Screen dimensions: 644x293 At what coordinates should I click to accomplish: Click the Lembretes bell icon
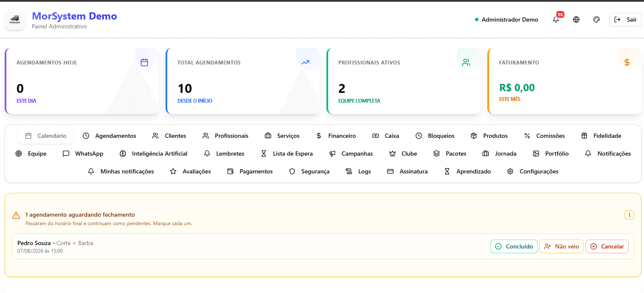coord(207,153)
